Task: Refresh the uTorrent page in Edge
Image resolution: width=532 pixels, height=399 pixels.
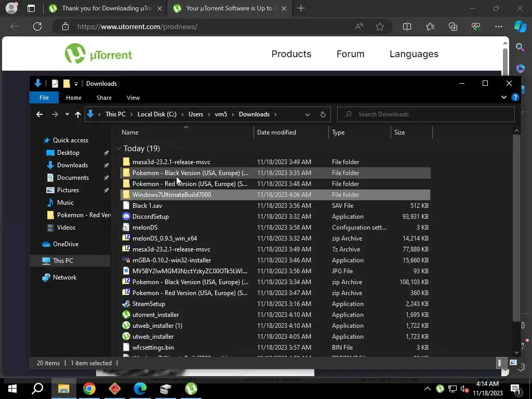Action: (37, 26)
